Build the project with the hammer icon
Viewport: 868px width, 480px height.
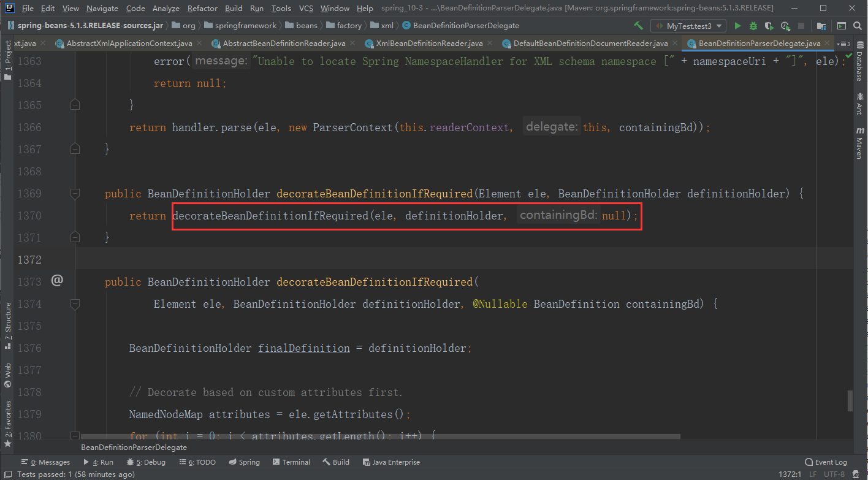coord(639,26)
